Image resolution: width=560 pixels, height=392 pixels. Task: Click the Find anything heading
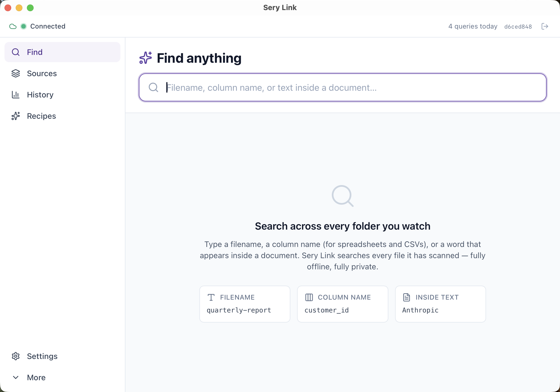tap(199, 58)
